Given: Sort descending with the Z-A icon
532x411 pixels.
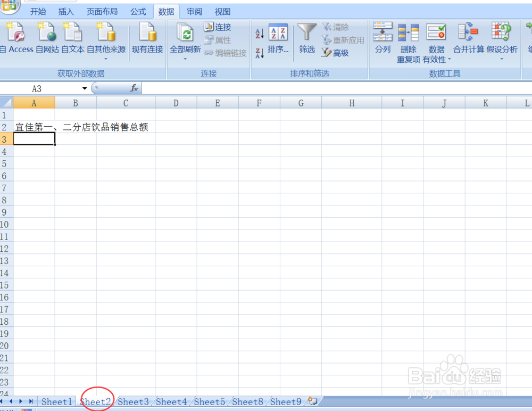Looking at the screenshot, I should click(259, 53).
